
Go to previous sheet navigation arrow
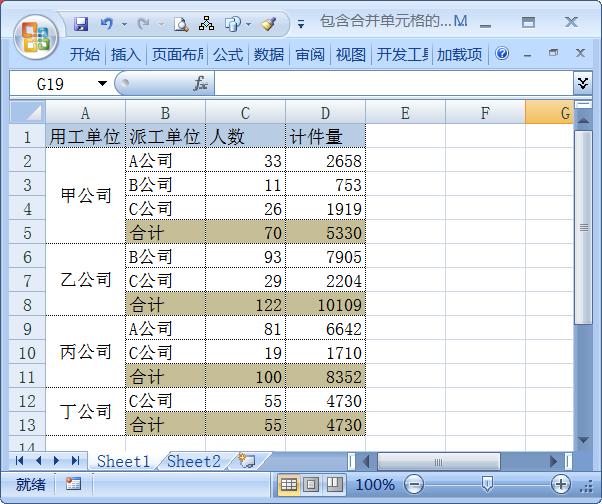[38, 460]
